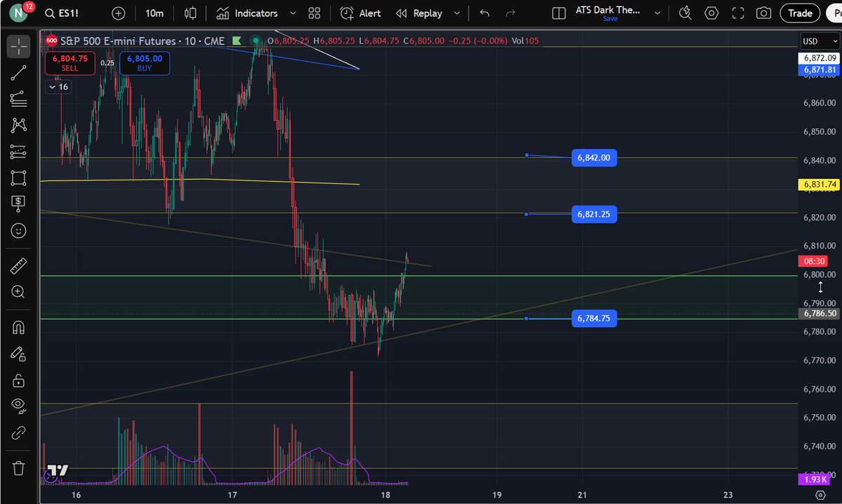Image resolution: width=842 pixels, height=504 pixels.
Task: Open the drawing link sync tool
Action: (x=18, y=432)
